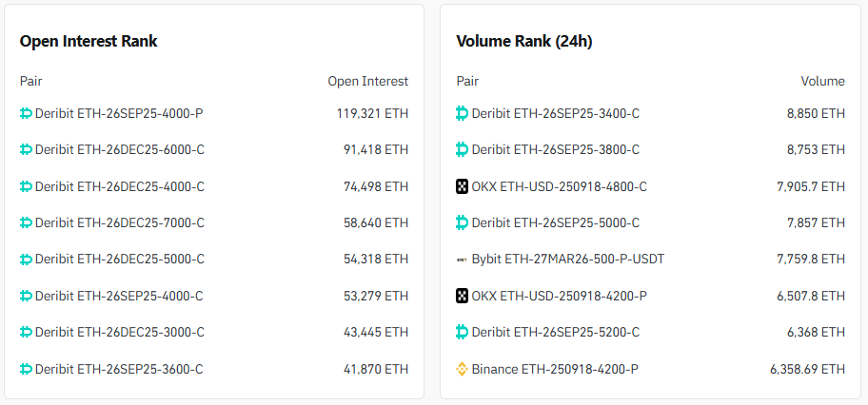This screenshot has height=405, width=868.
Task: Click Deribit icon beside ETH-26SEP25-3400-C
Action: point(462,113)
